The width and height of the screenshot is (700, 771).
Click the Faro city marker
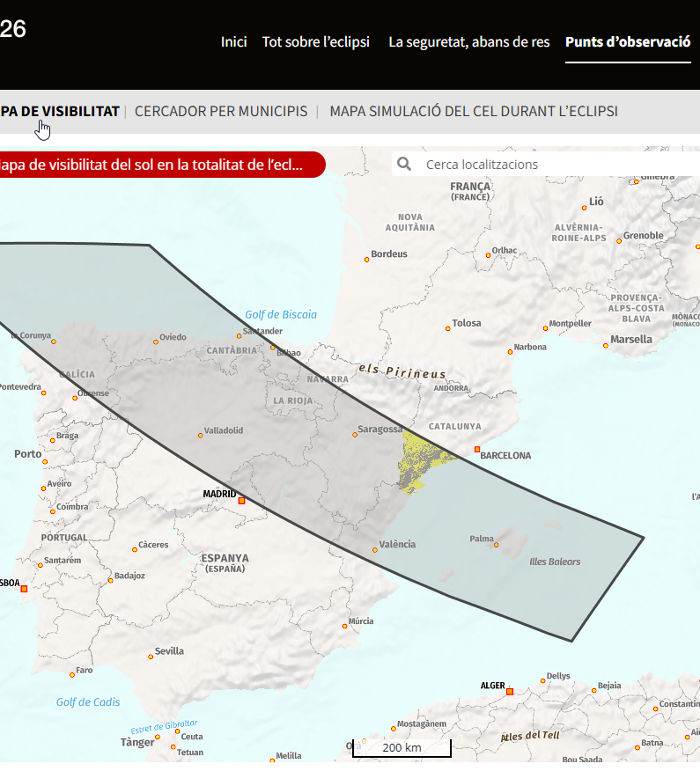(72, 675)
